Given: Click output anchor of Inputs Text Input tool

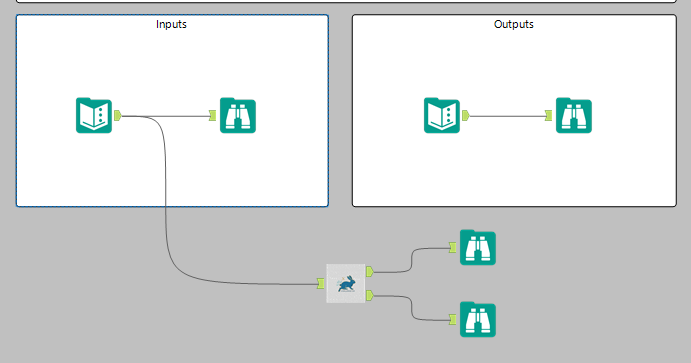Looking at the screenshot, I should tap(118, 115).
